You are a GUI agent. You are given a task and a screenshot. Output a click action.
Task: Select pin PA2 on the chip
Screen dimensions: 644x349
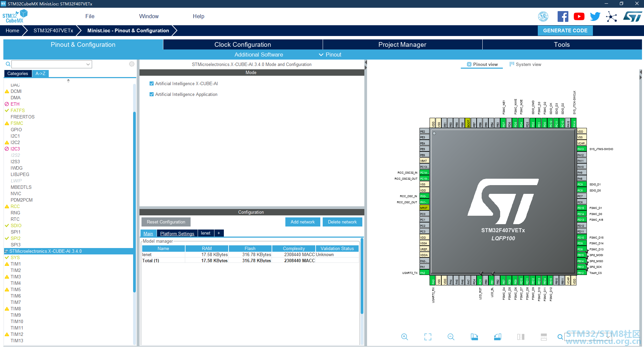tap(425, 273)
